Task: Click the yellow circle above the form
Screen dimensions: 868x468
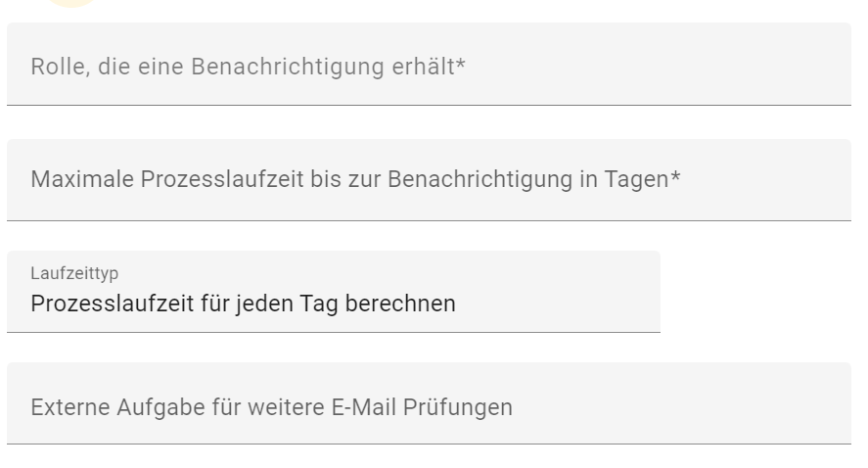Action: (x=73, y=3)
